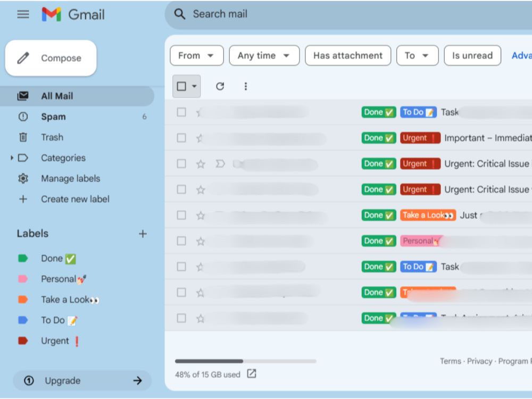This screenshot has height=399, width=532.
Task: Apply the Has attachment filter
Action: click(348, 55)
